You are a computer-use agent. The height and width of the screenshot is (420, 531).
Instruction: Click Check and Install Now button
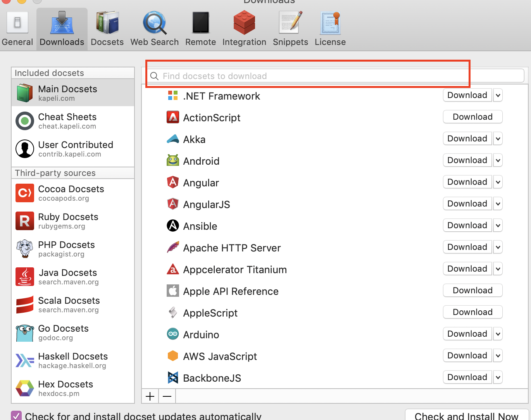click(x=467, y=415)
